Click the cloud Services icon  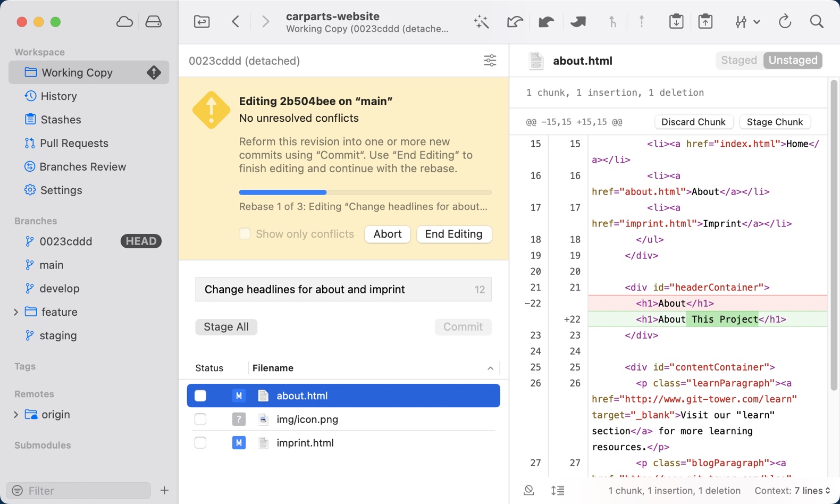(124, 22)
